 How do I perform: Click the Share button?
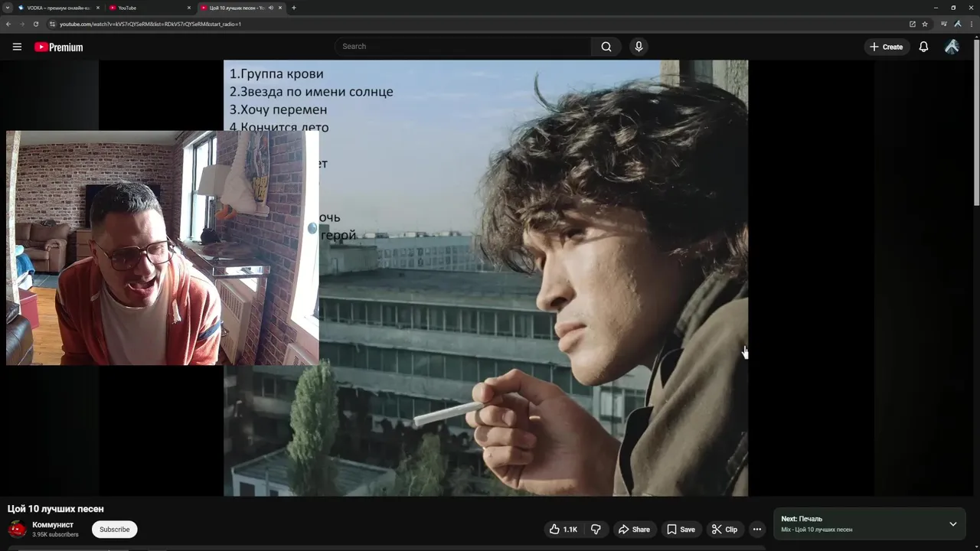pos(634,530)
